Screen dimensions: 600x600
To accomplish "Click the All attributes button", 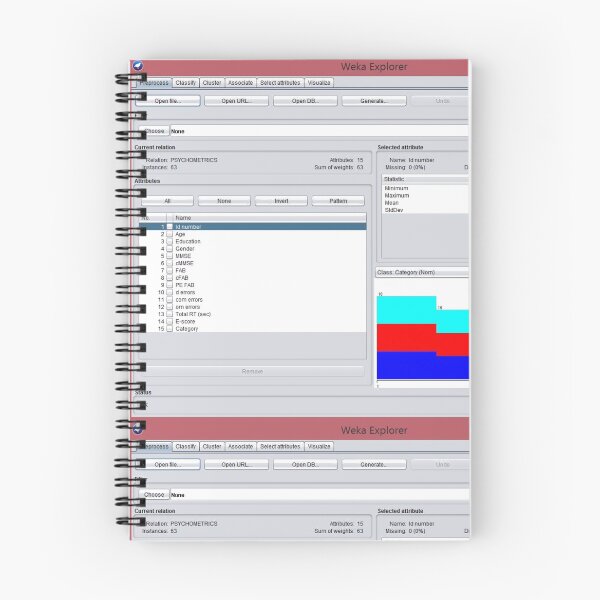I will click(167, 201).
